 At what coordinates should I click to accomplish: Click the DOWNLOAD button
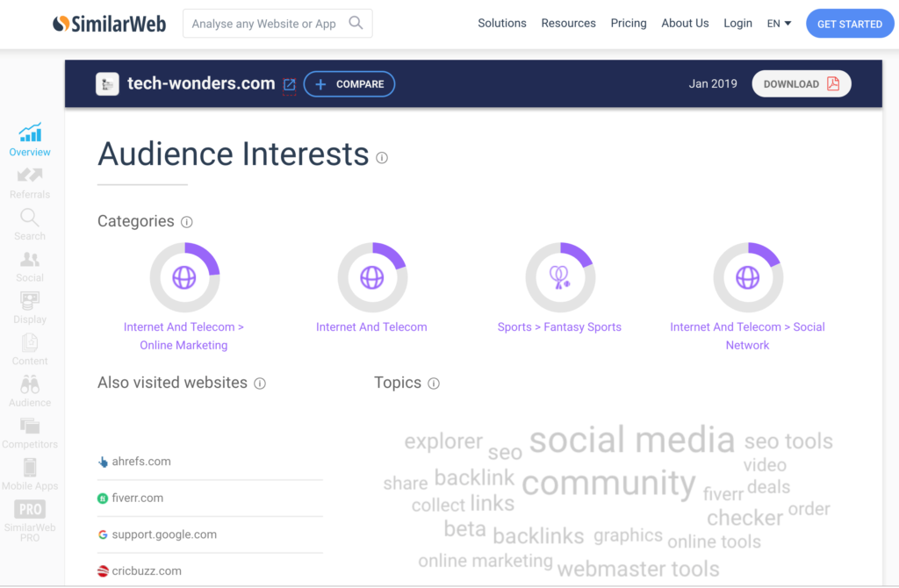pos(801,83)
